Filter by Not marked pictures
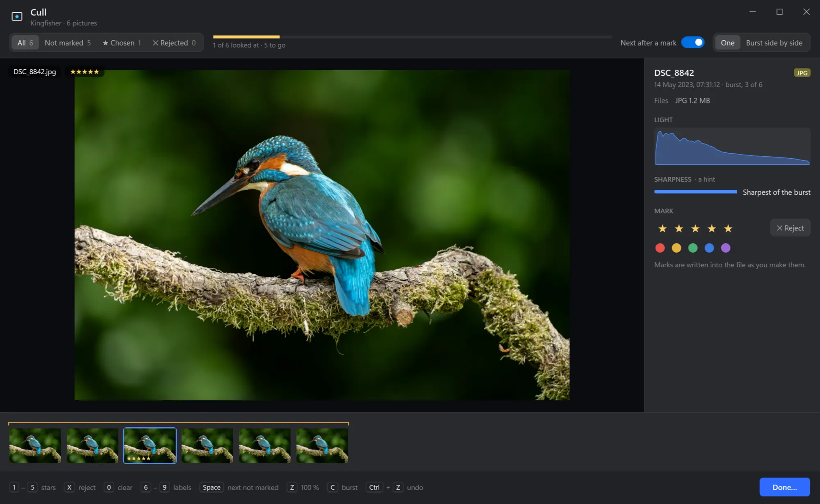 pos(68,43)
